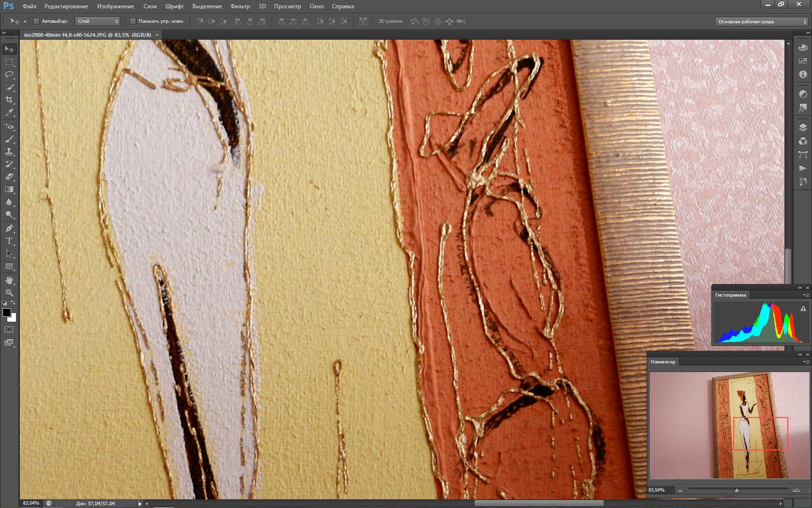This screenshot has height=508, width=812.
Task: Collapse the Навигатор panel with double arrows
Action: 799,354
